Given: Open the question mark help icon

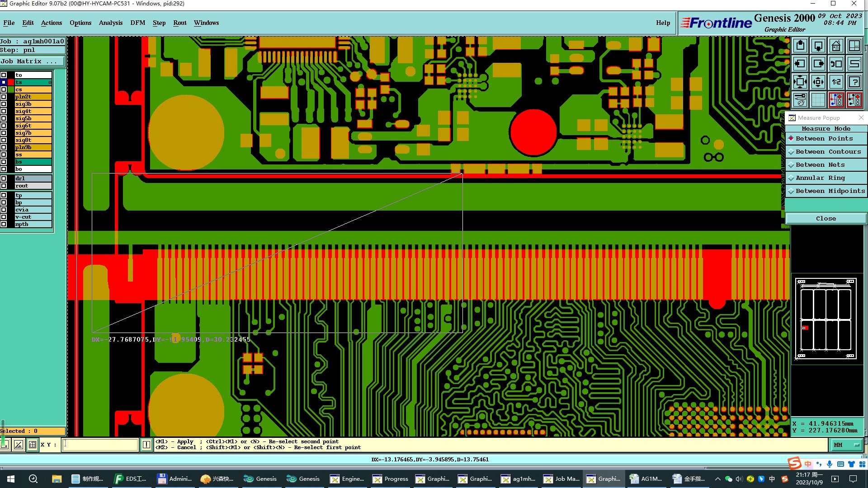Looking at the screenshot, I should (854, 82).
